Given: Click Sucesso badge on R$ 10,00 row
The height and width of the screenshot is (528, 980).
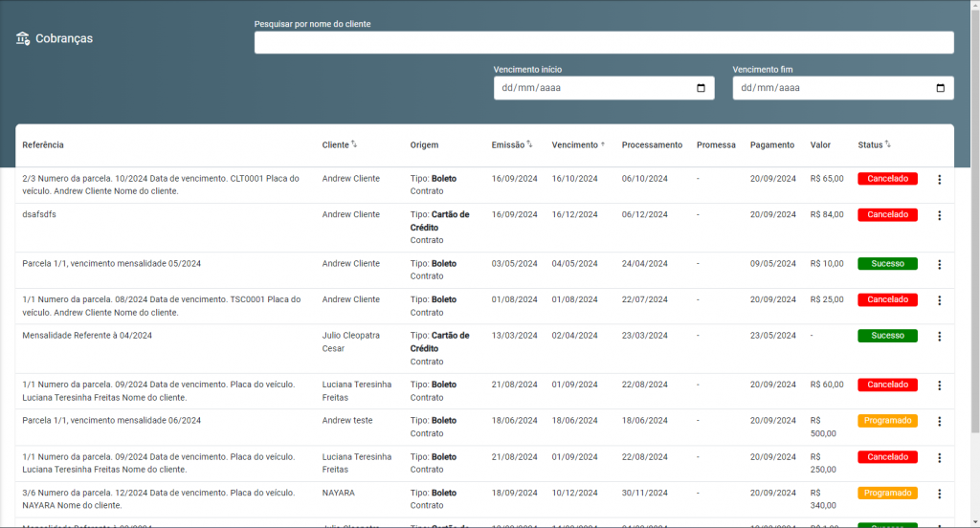Looking at the screenshot, I should [887, 264].
